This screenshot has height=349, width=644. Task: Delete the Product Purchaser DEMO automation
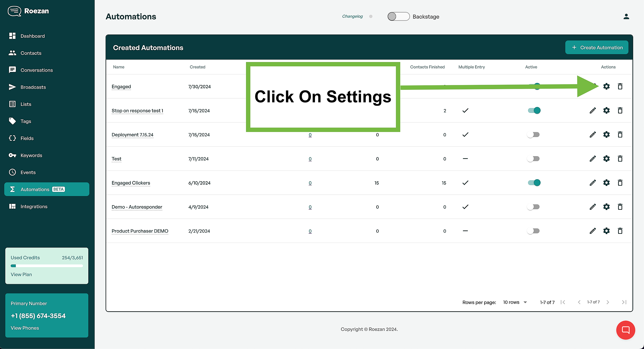620,231
